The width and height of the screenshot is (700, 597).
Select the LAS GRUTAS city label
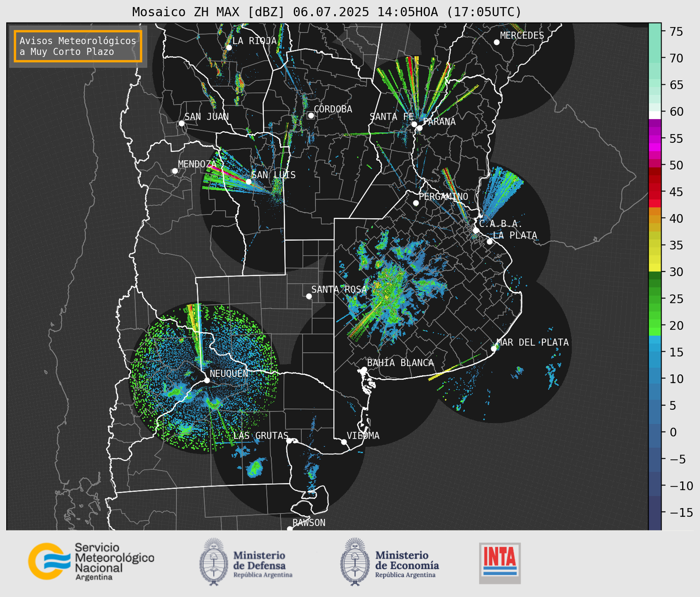pyautogui.click(x=261, y=436)
